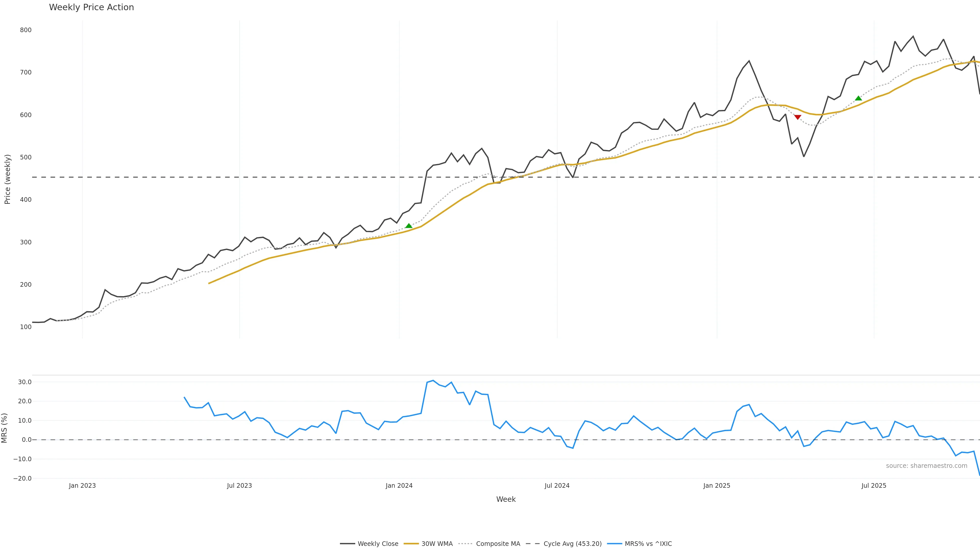Screen dimensions: 980x551
Task: Click the dashed Cycle Avg legend line sample
Action: (x=533, y=544)
